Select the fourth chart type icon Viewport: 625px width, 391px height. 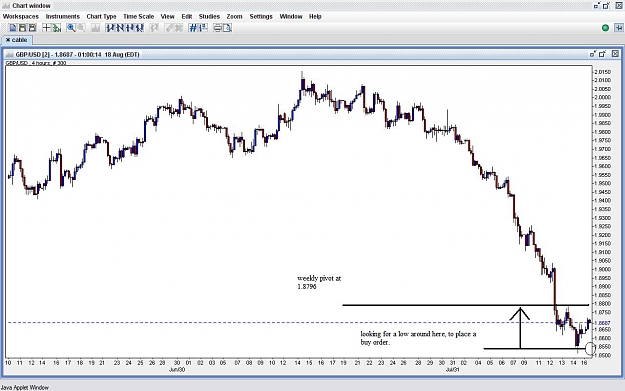pyautogui.click(x=139, y=28)
